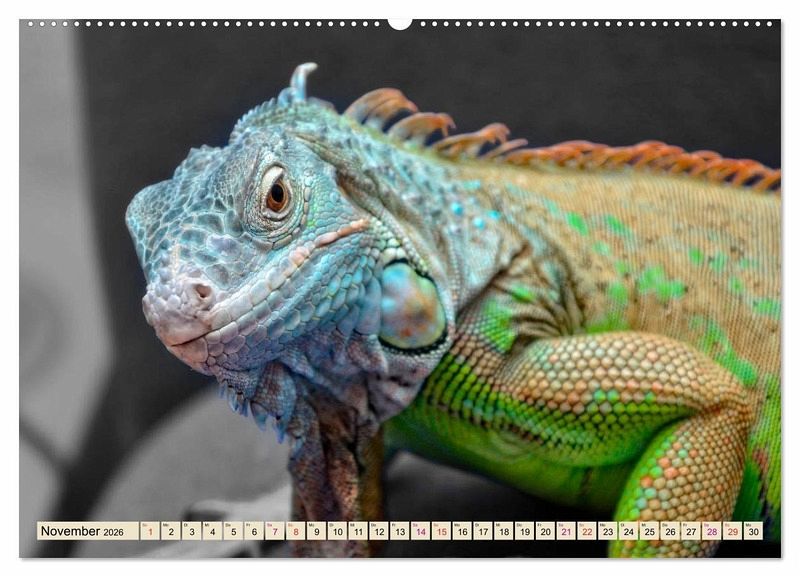Screen dimensions: 800x577
Task: Select day 5 in the calendar strip
Action: (233, 531)
